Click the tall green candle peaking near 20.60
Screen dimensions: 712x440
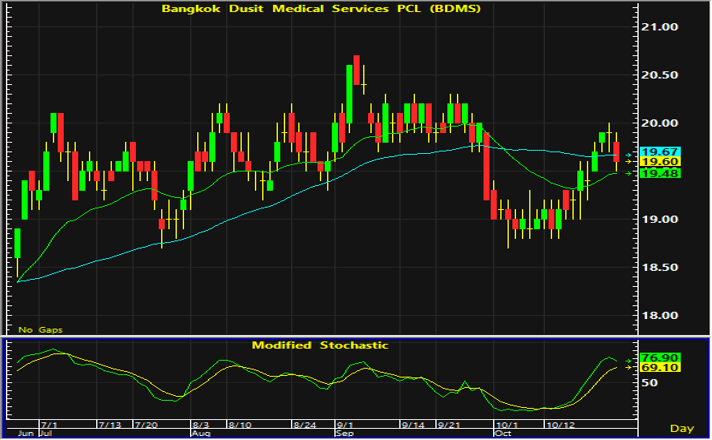pyautogui.click(x=349, y=94)
